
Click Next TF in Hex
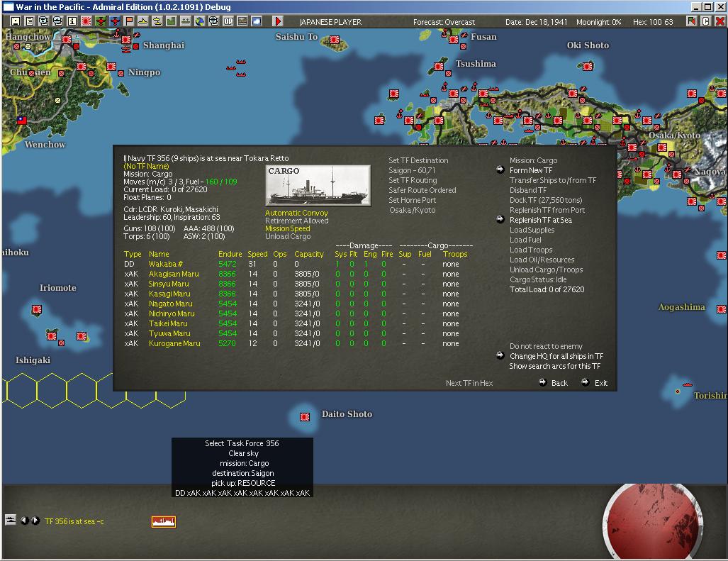tap(469, 383)
